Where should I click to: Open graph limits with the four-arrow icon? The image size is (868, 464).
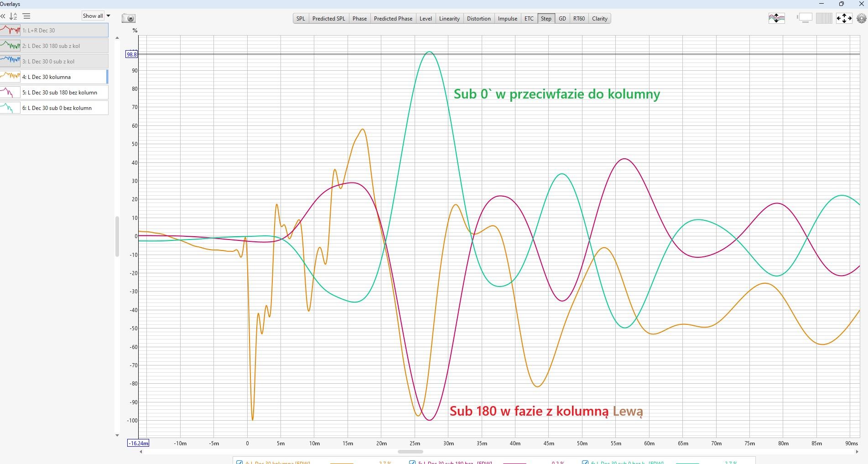844,18
